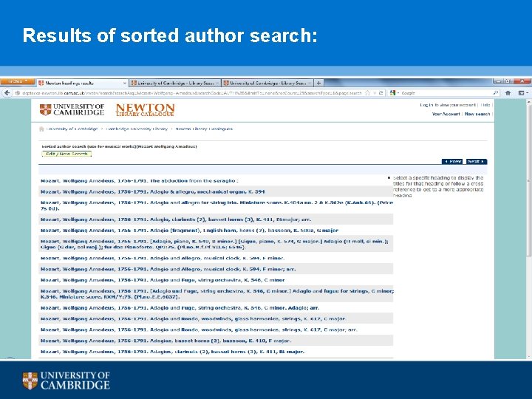Open a new browser tab with plus
Screen dimensions: 532x399
[318, 83]
